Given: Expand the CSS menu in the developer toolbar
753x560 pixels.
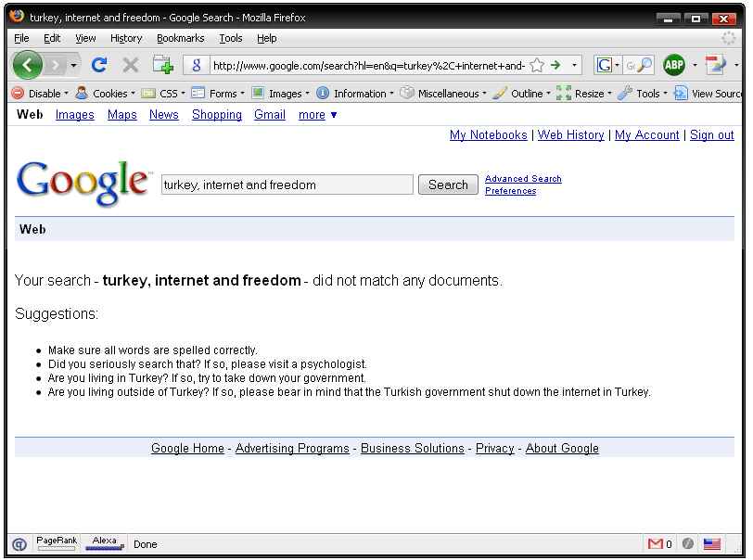Looking at the screenshot, I should tap(163, 93).
